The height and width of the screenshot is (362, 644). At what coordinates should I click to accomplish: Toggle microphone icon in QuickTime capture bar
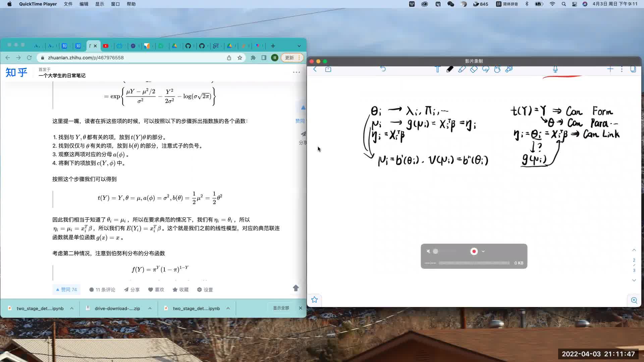pos(428,251)
